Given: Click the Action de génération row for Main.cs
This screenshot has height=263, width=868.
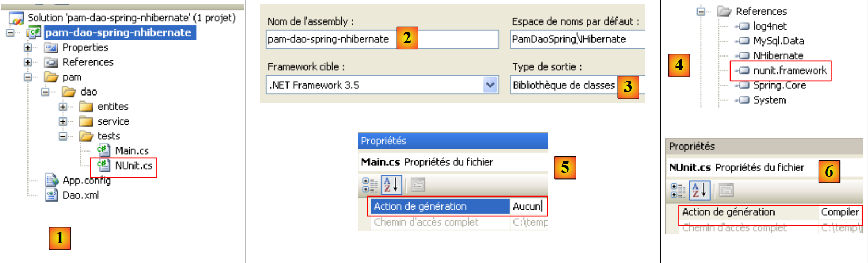Looking at the screenshot, I should pyautogui.click(x=420, y=206).
